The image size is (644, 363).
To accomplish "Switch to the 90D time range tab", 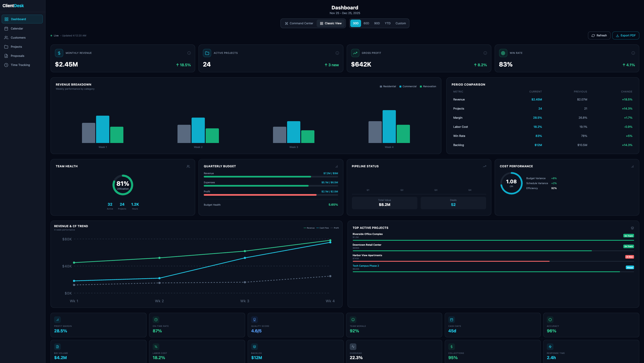I will click(377, 23).
